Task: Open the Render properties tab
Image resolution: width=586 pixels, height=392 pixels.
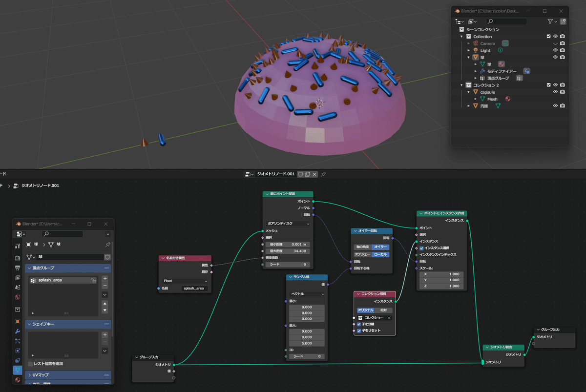Action: [x=18, y=258]
